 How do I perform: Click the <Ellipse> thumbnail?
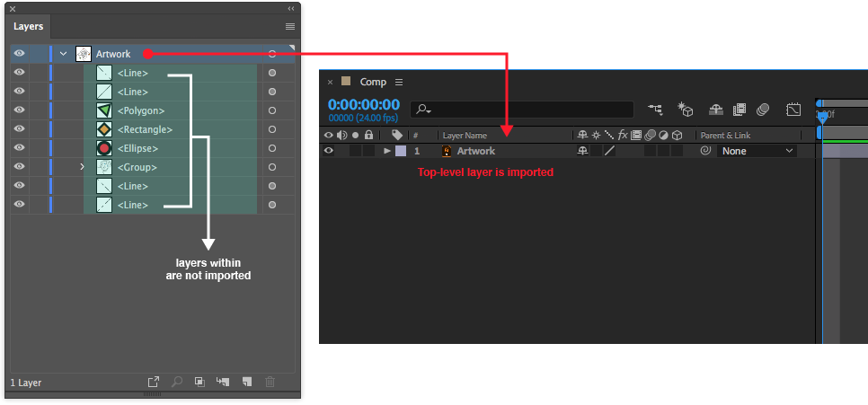[104, 148]
